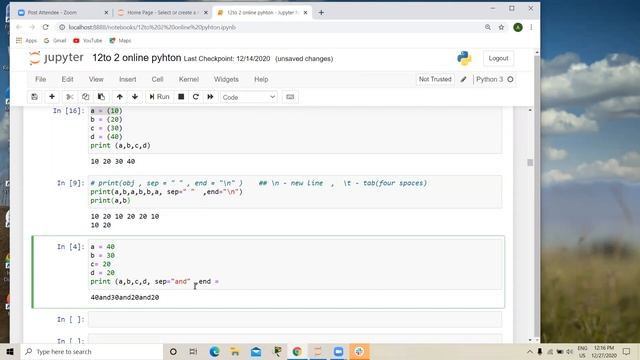Click the output text 40and30and20and20
This screenshot has width=640, height=360.
(125, 297)
